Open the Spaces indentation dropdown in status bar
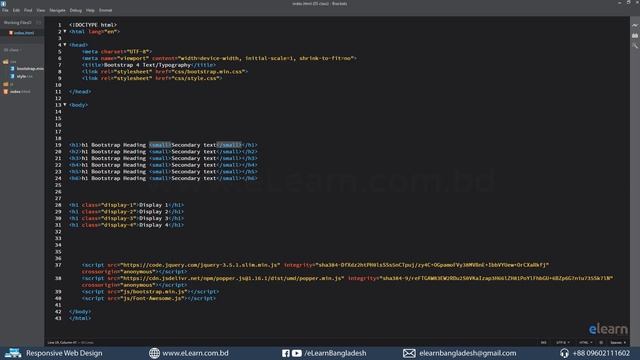Screen dimensions: 640x360 click(618, 342)
